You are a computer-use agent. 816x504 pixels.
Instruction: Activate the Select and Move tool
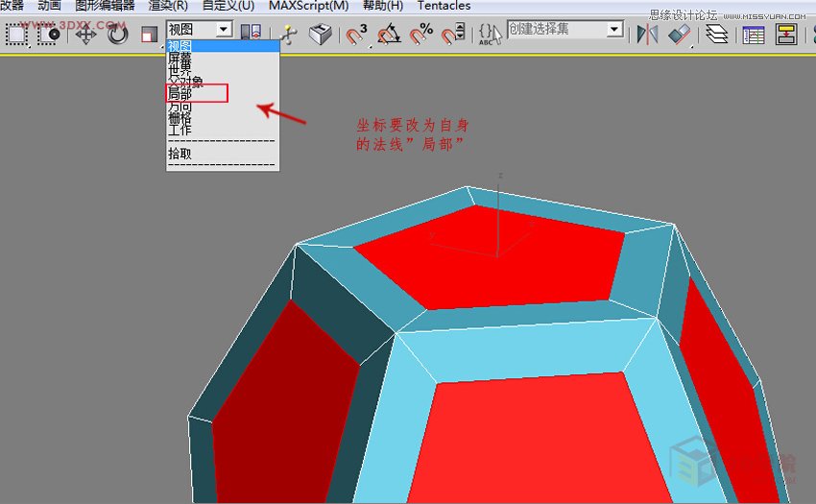click(x=85, y=35)
